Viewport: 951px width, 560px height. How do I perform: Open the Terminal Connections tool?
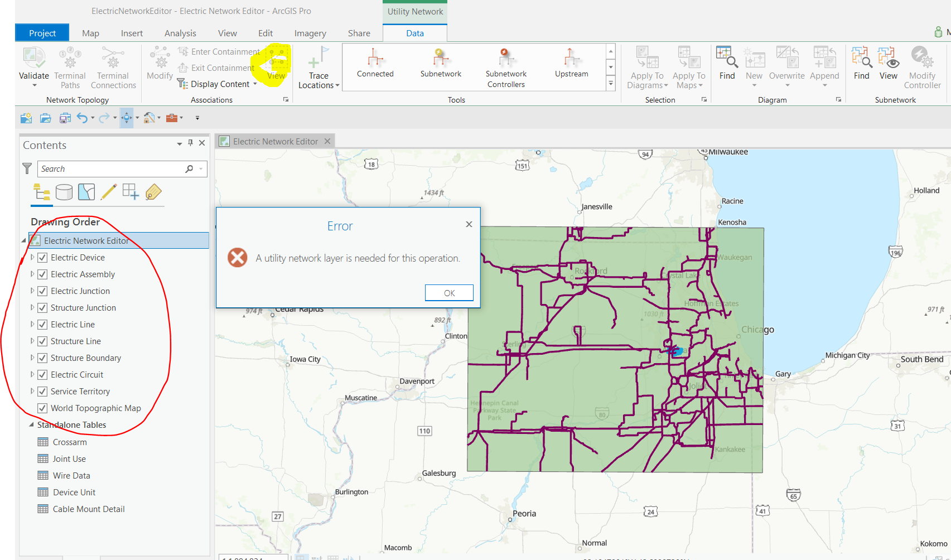pos(113,68)
